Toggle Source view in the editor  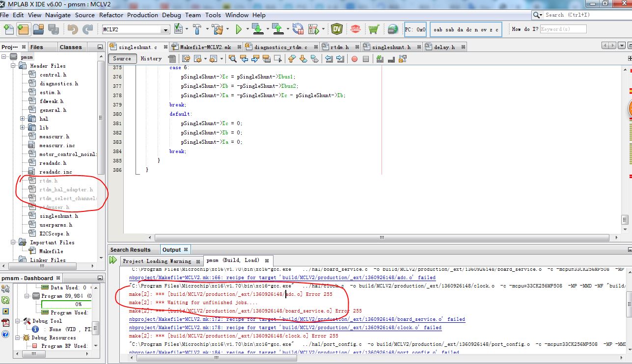pyautogui.click(x=122, y=58)
